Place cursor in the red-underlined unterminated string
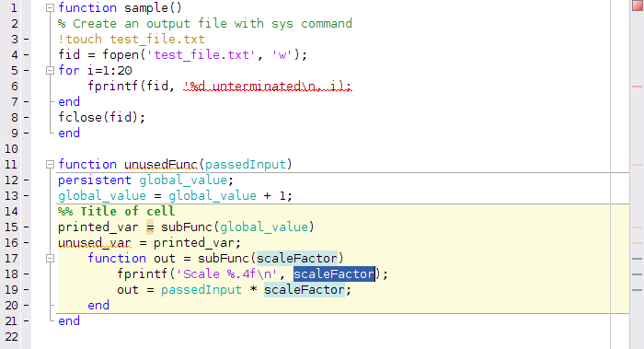Image resolution: width=644 pixels, height=349 pixels. [268, 87]
